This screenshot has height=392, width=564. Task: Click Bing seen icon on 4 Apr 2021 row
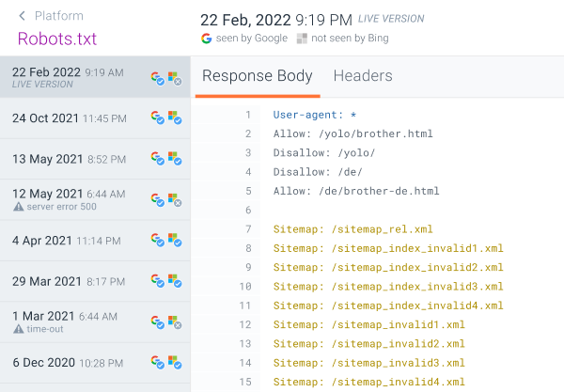tap(175, 240)
